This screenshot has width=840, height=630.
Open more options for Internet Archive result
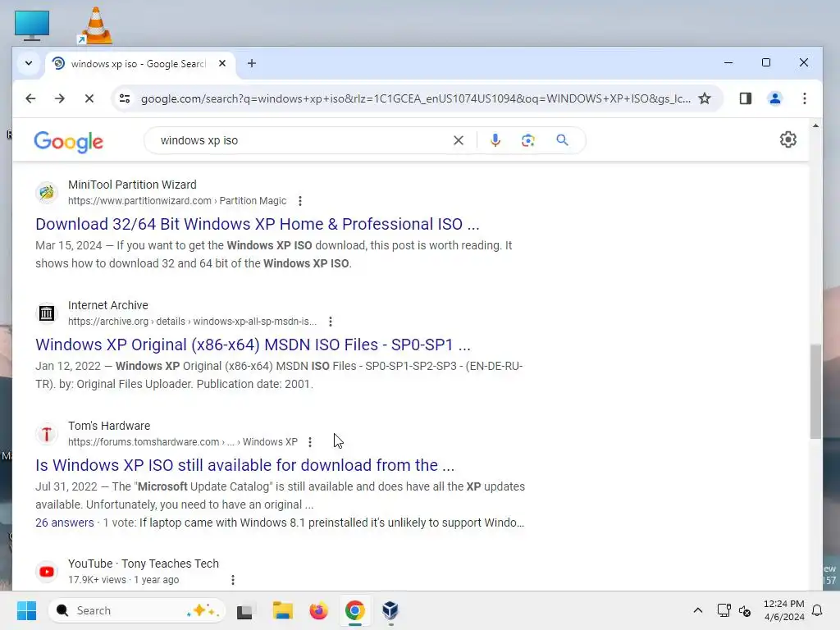coord(331,322)
